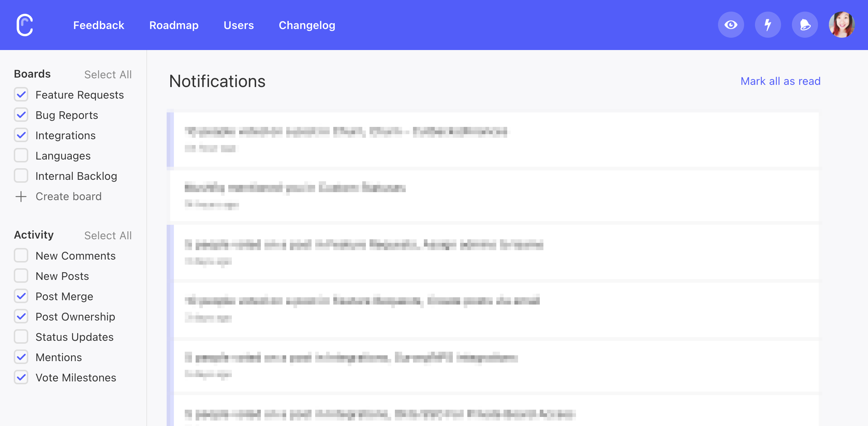The width and height of the screenshot is (868, 426).
Task: Open the eye view icon in header
Action: tap(731, 25)
